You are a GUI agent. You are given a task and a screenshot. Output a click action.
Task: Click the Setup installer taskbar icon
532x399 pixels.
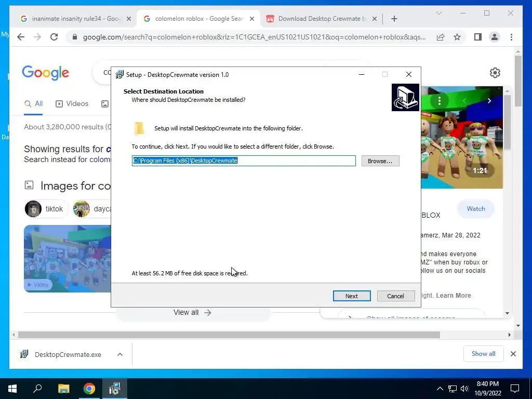[115, 389]
